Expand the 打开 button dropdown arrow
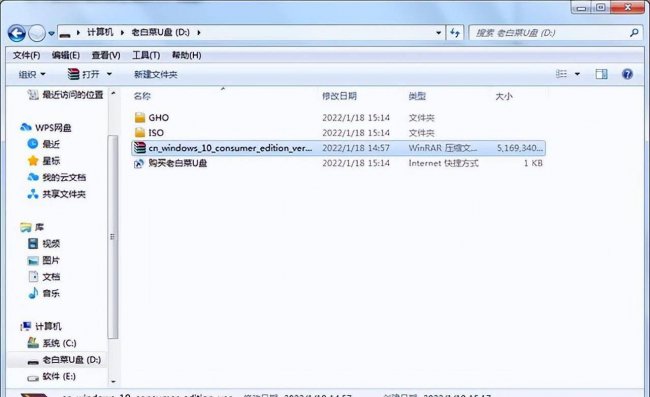The width and height of the screenshot is (650, 397). tap(109, 75)
